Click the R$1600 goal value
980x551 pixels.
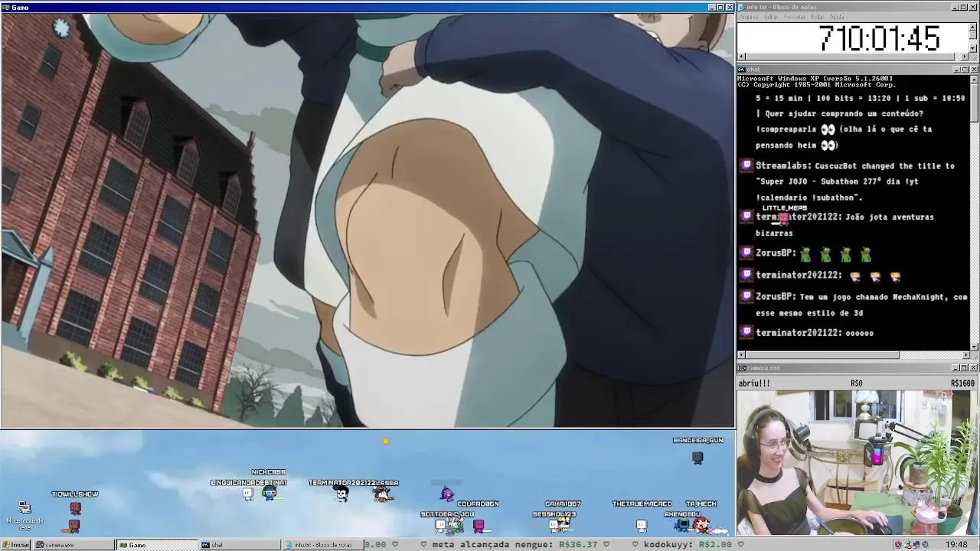click(962, 383)
